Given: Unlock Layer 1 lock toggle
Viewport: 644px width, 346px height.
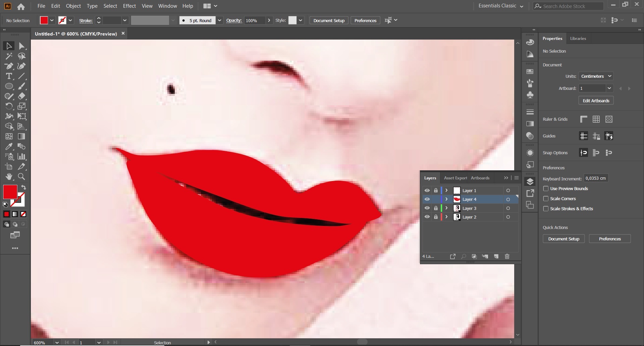Looking at the screenshot, I should [436, 190].
